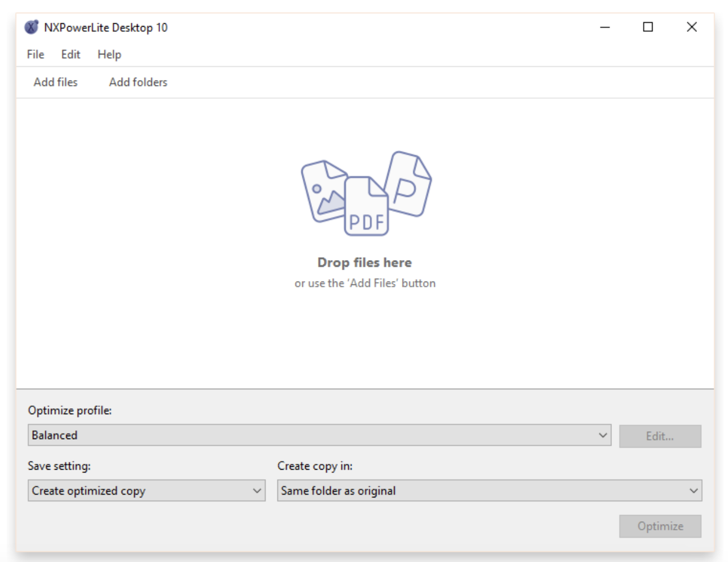Expand the Optimize profile dropdown showing Balanced

[x=319, y=435]
